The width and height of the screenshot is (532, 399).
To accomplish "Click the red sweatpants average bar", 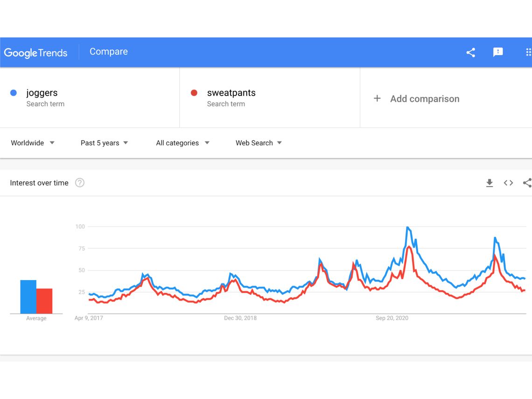I will coord(44,301).
